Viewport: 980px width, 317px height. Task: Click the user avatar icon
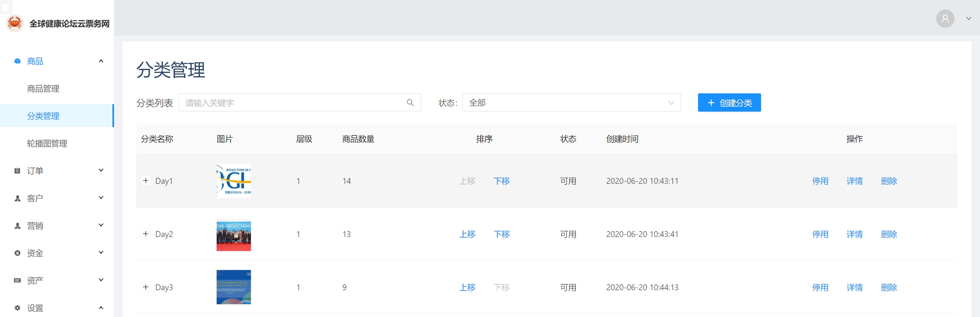(x=945, y=19)
